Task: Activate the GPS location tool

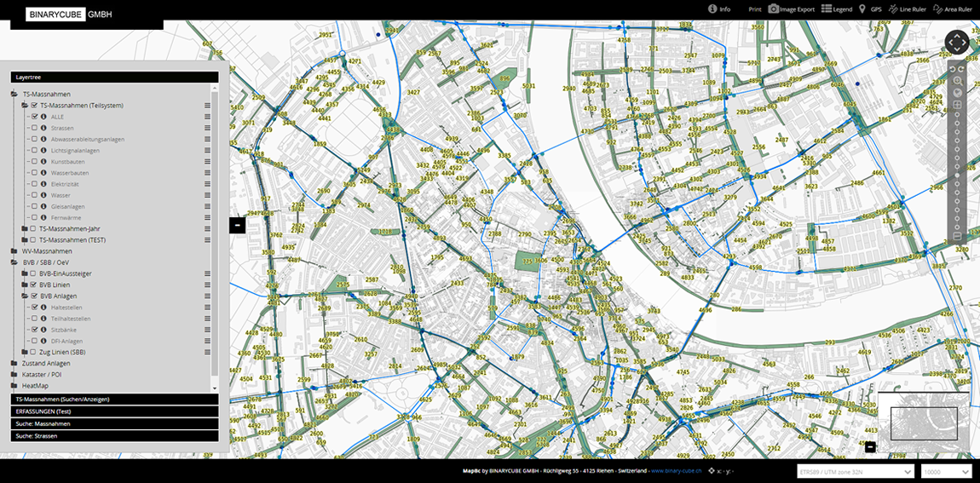Action: pyautogui.click(x=870, y=9)
